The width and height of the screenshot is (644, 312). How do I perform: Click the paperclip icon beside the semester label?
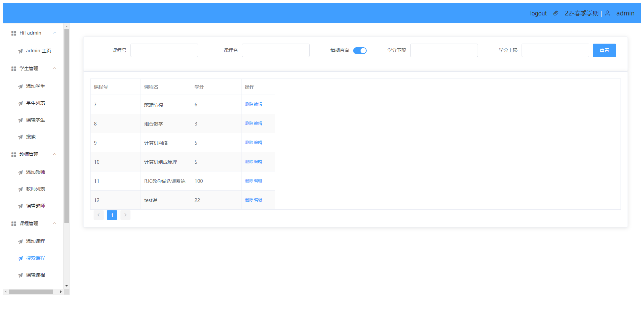[556, 13]
